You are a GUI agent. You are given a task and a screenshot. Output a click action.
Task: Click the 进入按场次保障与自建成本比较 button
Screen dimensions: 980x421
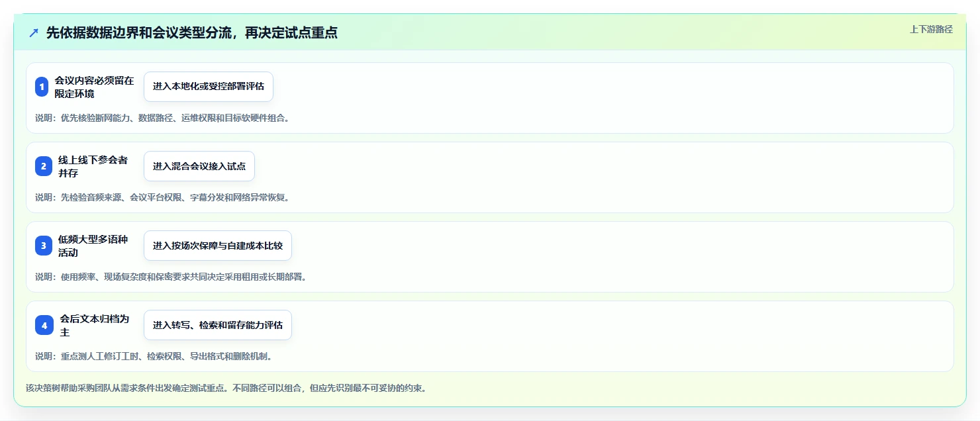tap(218, 246)
